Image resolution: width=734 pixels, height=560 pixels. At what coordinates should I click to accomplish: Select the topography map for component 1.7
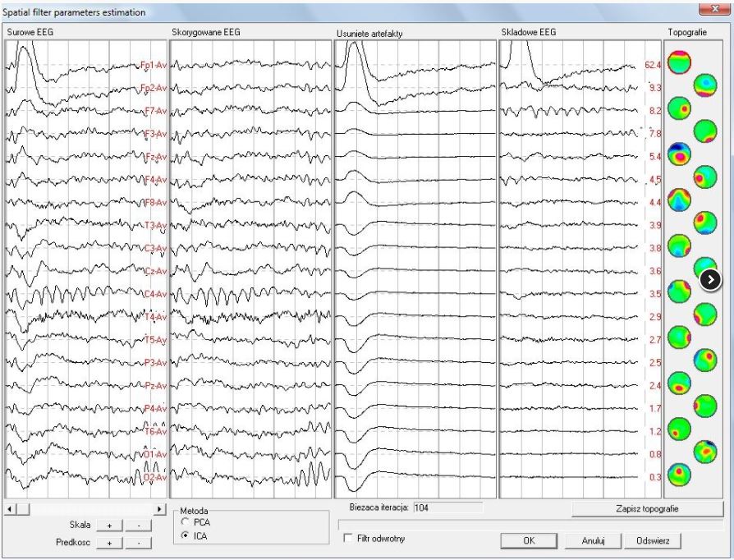705,406
